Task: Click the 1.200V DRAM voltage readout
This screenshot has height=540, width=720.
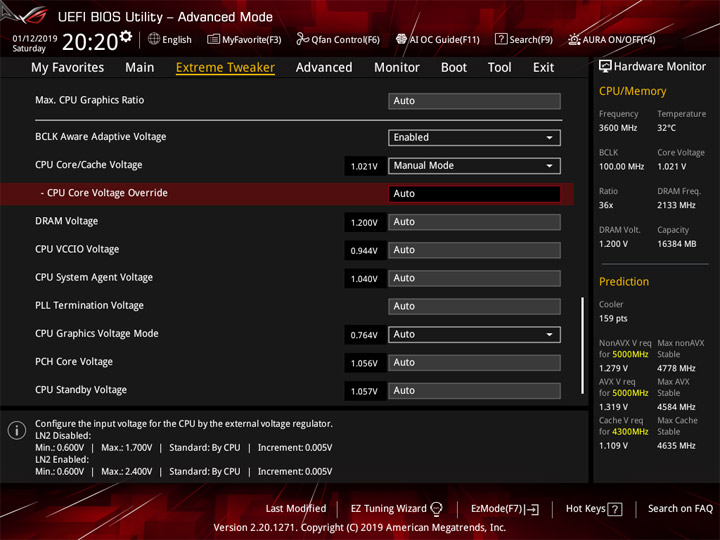Action: (364, 223)
